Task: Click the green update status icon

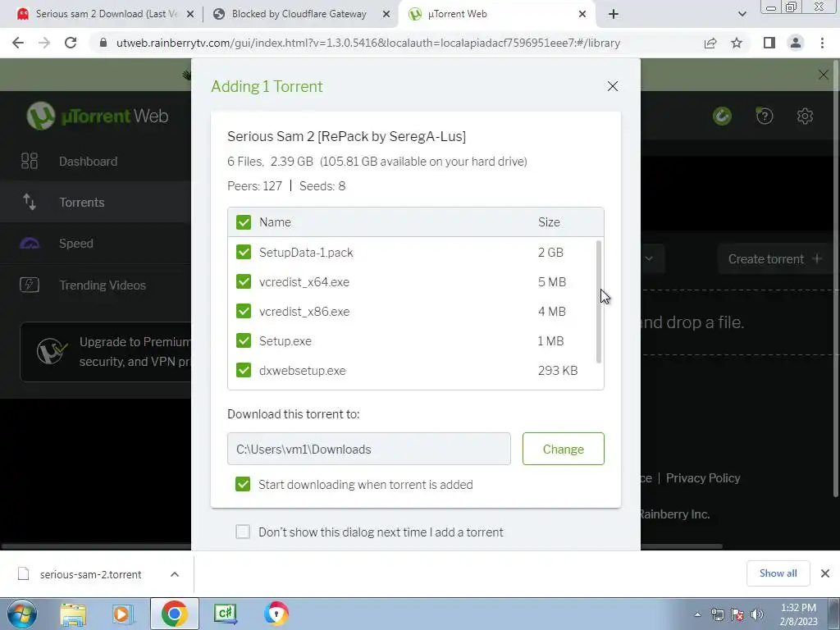Action: (722, 116)
